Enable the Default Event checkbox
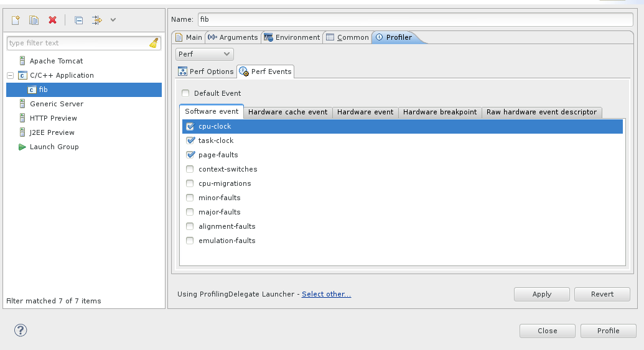644x350 pixels. (185, 93)
